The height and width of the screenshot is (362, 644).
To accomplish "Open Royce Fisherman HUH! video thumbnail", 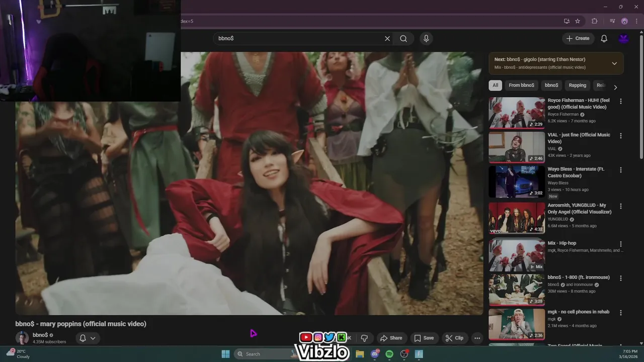I will tap(517, 113).
